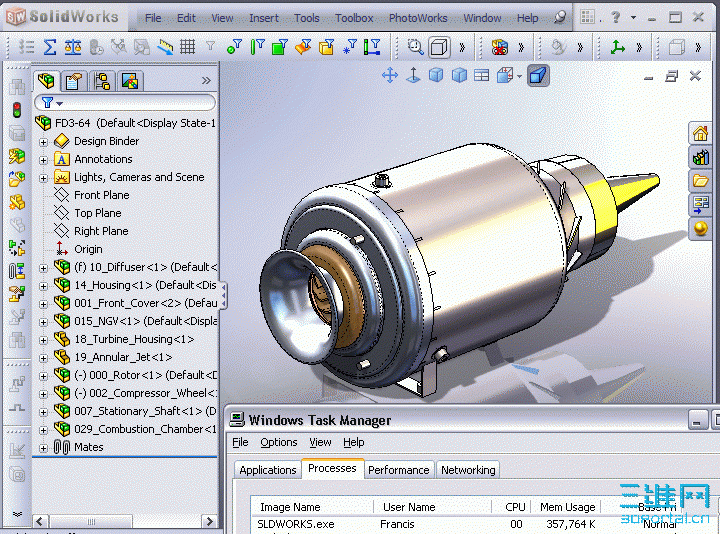
Task: Select the DimXpert/display manager tab
Action: point(130,82)
